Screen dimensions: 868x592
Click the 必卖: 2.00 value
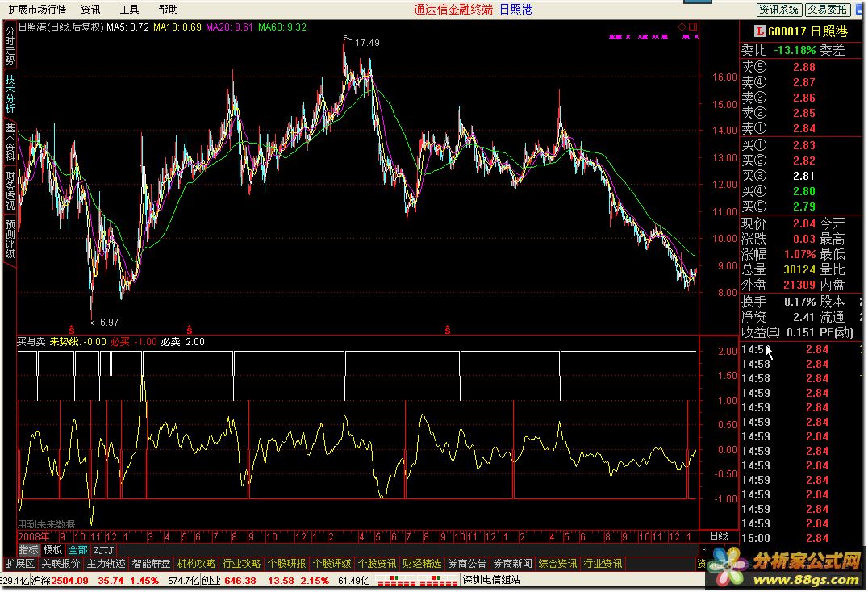coord(182,342)
